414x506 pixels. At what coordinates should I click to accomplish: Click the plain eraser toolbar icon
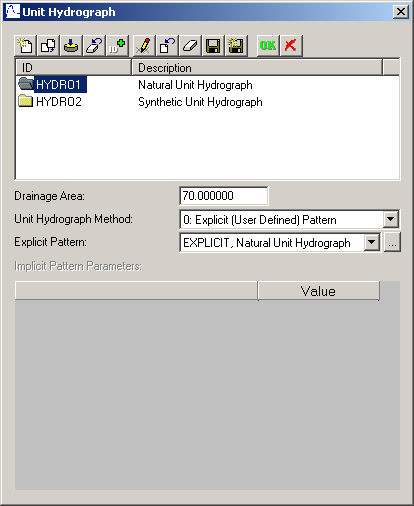(x=190, y=45)
